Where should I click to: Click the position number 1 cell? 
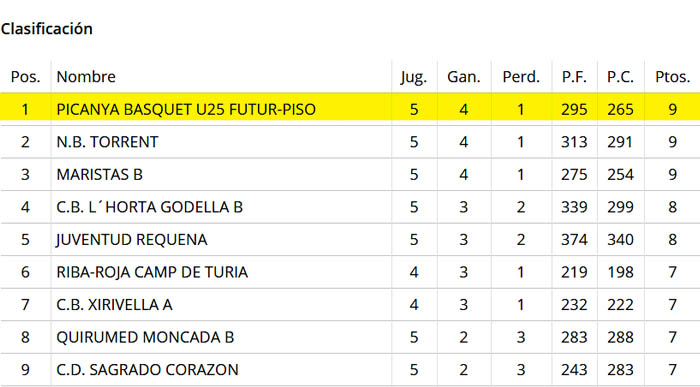(x=25, y=109)
